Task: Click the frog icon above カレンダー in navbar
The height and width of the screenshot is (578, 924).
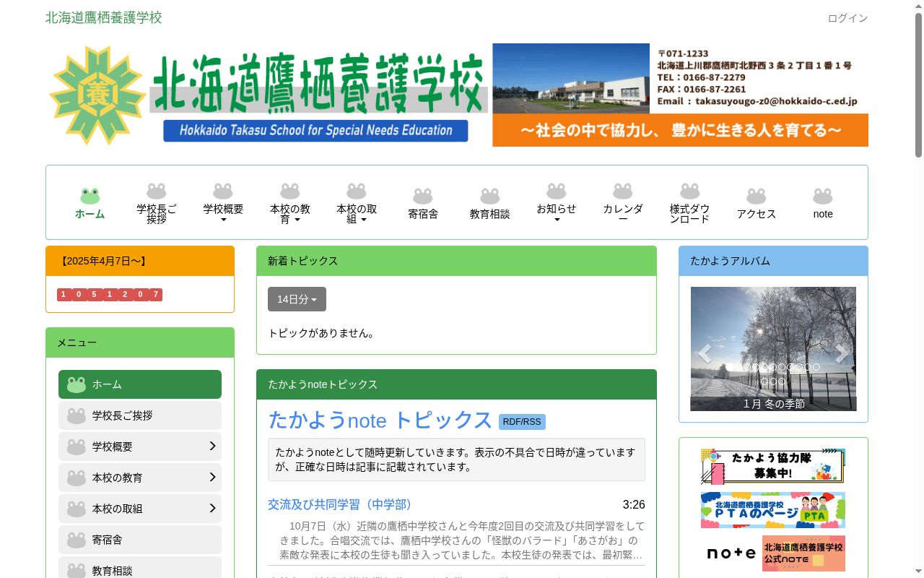Action: point(623,191)
